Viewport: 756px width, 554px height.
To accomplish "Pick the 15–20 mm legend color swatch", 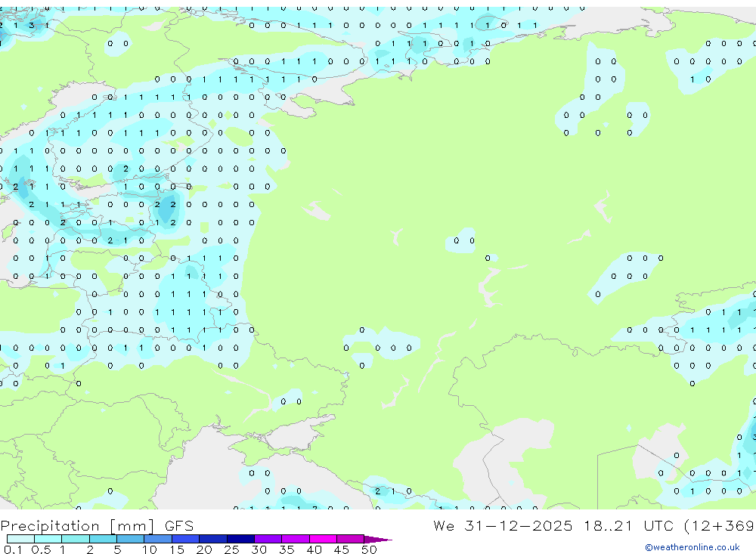I will tap(186, 539).
